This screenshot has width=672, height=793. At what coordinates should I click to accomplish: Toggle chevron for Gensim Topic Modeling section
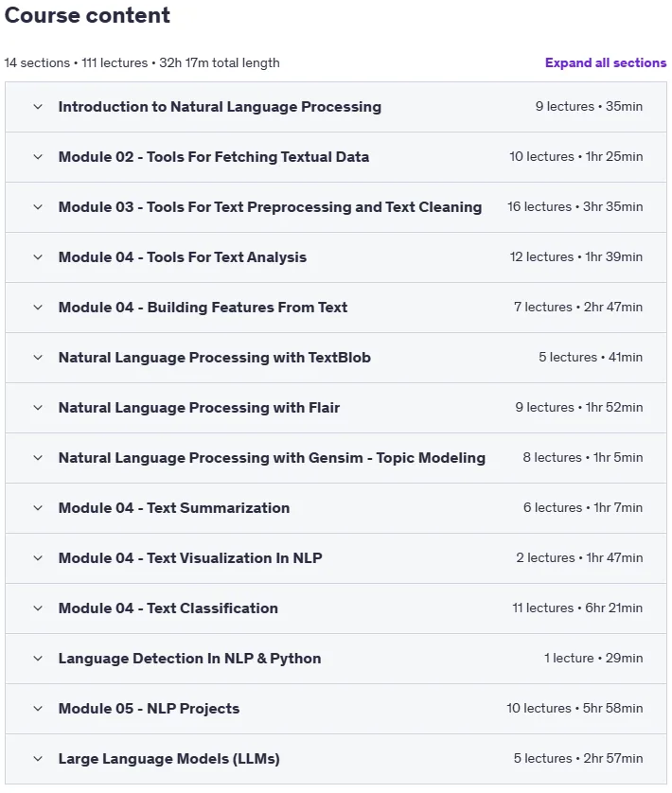[x=38, y=458]
